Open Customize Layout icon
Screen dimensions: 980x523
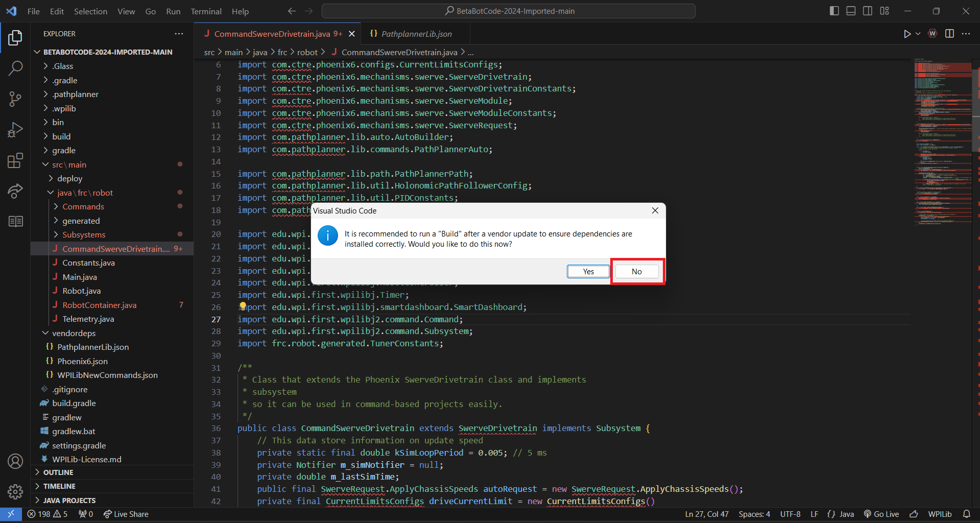pyautogui.click(x=885, y=11)
